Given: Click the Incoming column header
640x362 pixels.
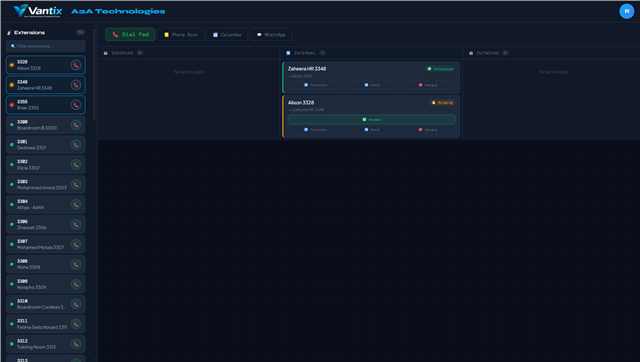Looking at the screenshot, I should [x=122, y=53].
